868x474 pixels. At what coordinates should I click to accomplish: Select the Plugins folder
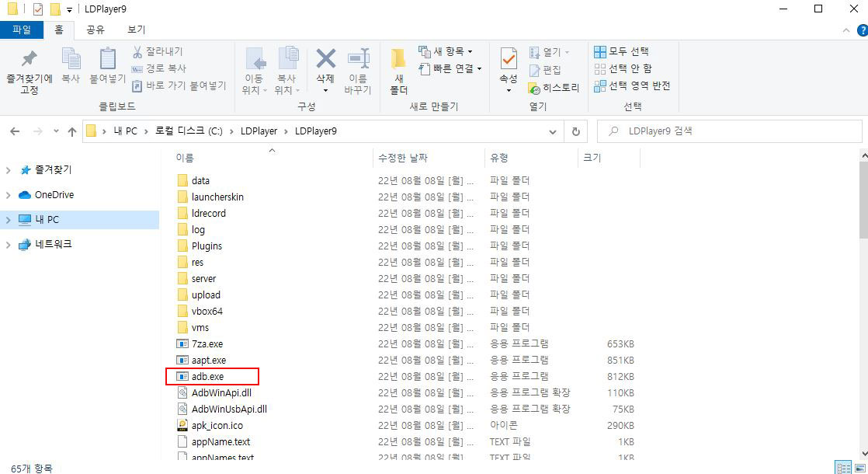(x=200, y=246)
